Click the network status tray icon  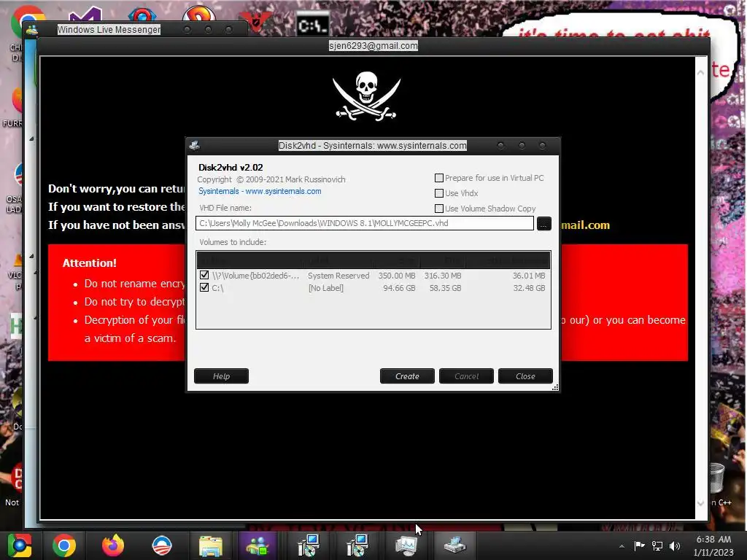[x=657, y=545]
